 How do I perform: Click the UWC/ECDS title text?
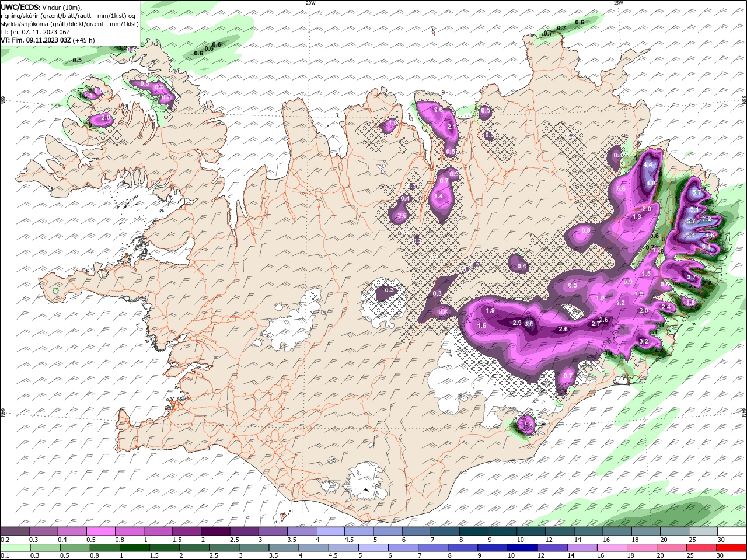click(x=20, y=7)
